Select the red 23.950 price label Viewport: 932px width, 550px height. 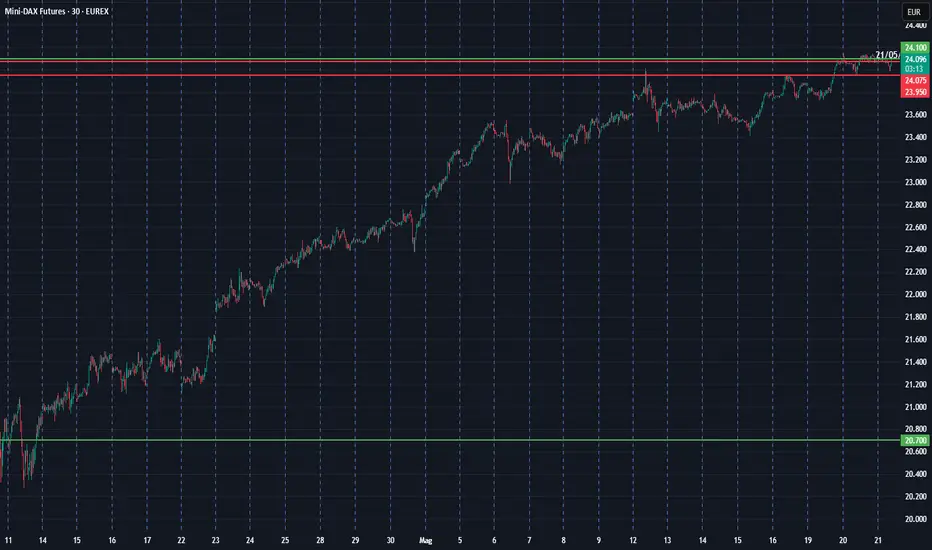[914, 92]
